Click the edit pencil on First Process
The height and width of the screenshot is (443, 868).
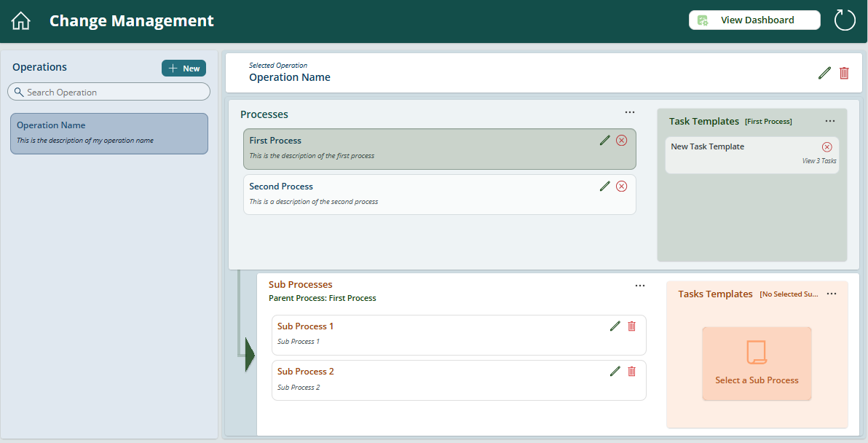tap(604, 141)
